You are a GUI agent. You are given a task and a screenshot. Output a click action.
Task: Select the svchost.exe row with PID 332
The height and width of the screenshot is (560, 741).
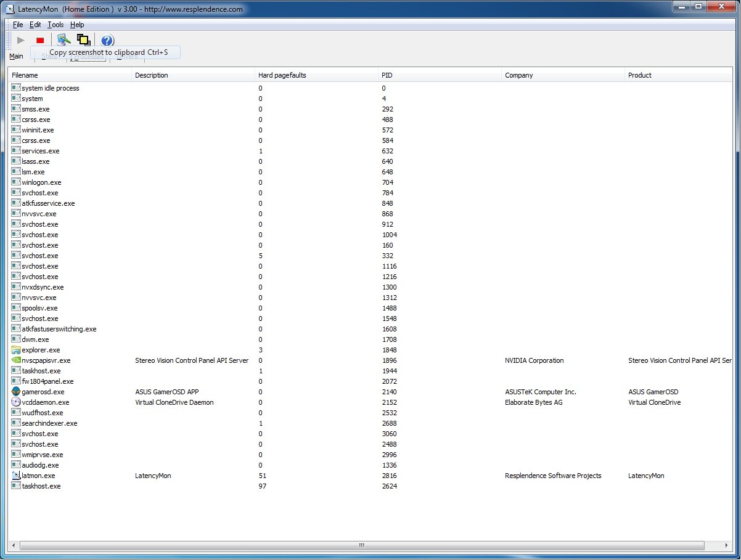(370, 256)
